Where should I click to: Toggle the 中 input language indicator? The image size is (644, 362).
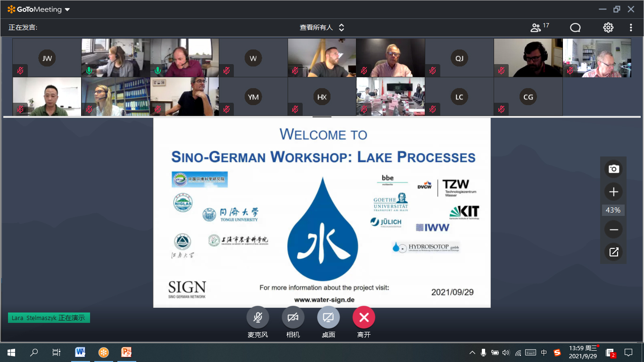[x=544, y=353]
